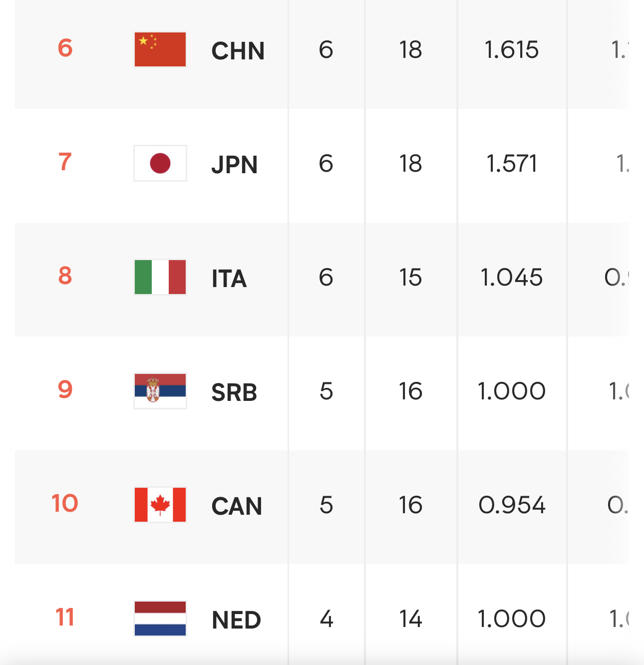Image resolution: width=644 pixels, height=665 pixels.
Task: Click the Canada maple leaf flag
Action: click(x=160, y=505)
